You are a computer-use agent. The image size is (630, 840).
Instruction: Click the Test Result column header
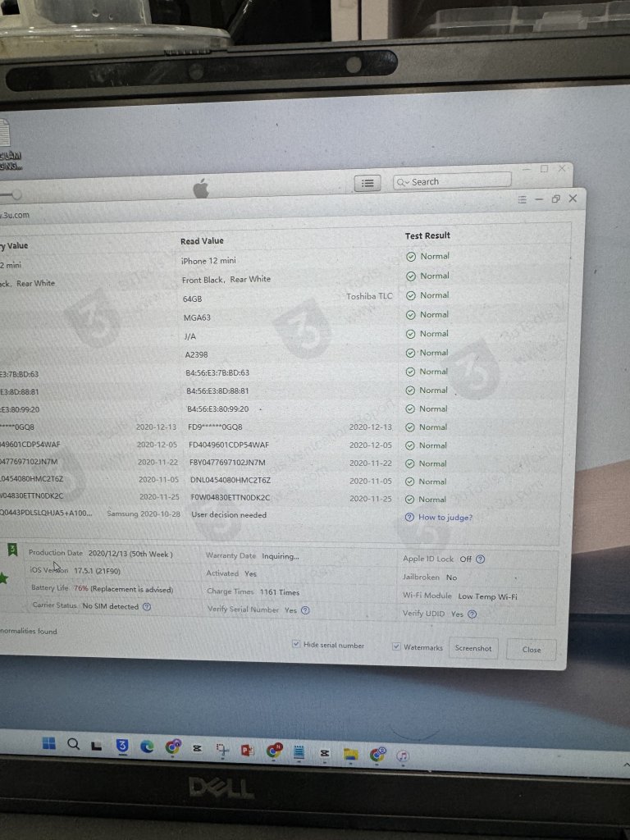click(427, 235)
